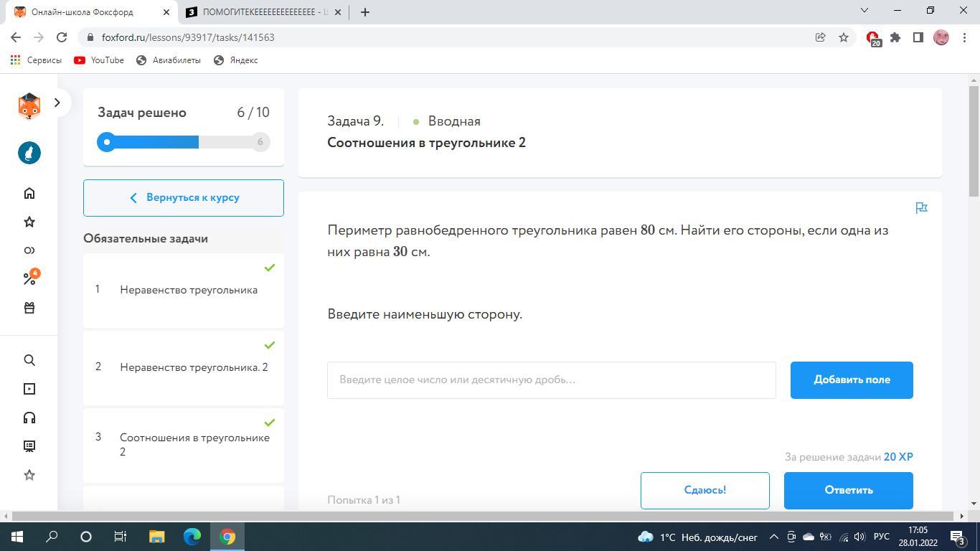
Task: Click the task progress bar start marker
Action: tap(107, 142)
